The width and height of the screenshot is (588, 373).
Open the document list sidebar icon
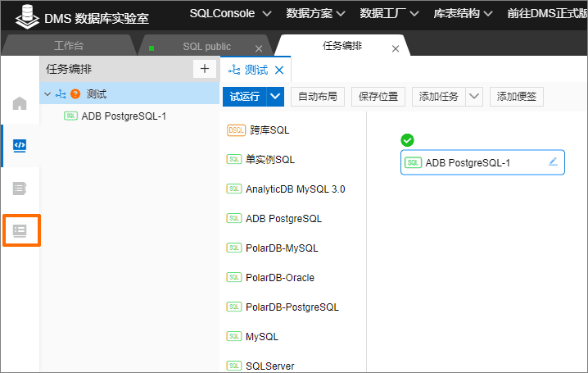[20, 189]
